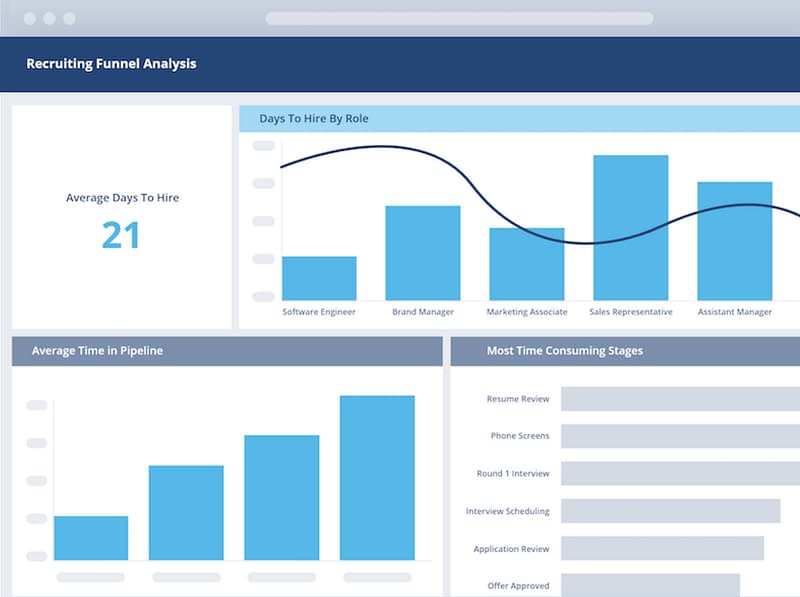Click the Sales Representative axis label

[x=630, y=312]
